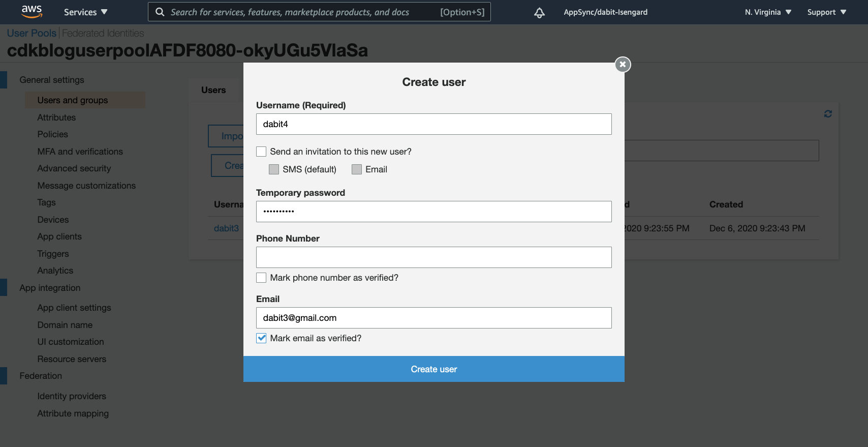This screenshot has height=447, width=868.
Task: Open Message customizations
Action: pos(86,186)
